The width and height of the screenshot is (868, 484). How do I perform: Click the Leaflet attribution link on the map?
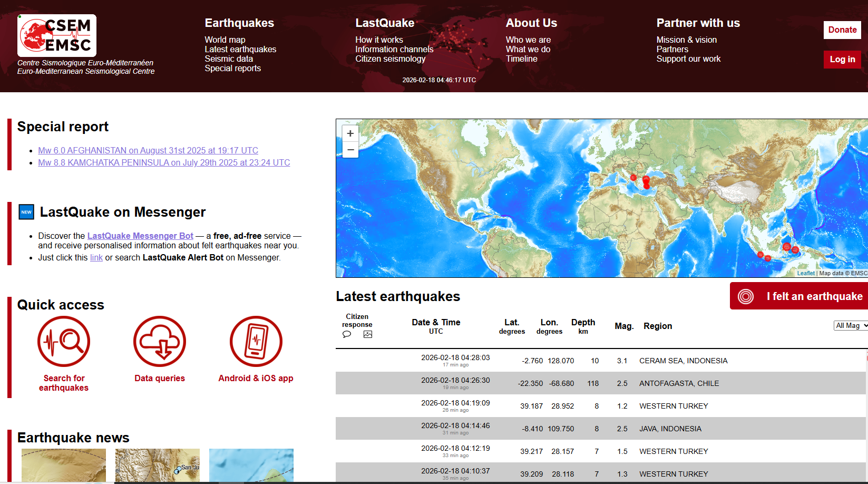pyautogui.click(x=806, y=273)
